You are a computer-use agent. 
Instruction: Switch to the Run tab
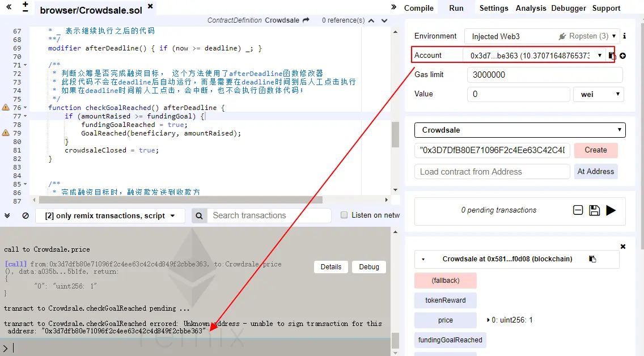tap(456, 8)
